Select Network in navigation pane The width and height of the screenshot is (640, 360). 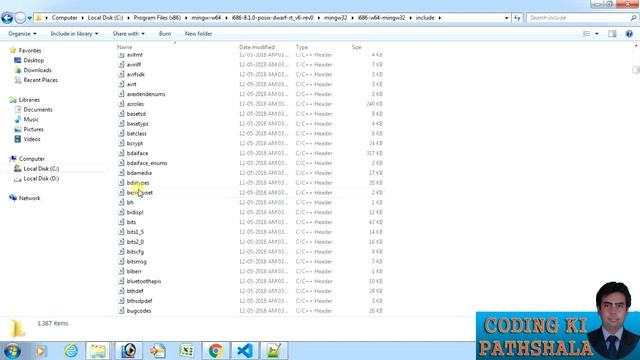tap(29, 198)
